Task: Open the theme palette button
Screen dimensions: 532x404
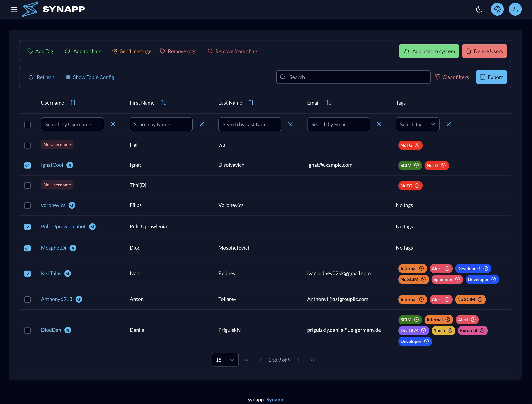Action: tap(497, 9)
